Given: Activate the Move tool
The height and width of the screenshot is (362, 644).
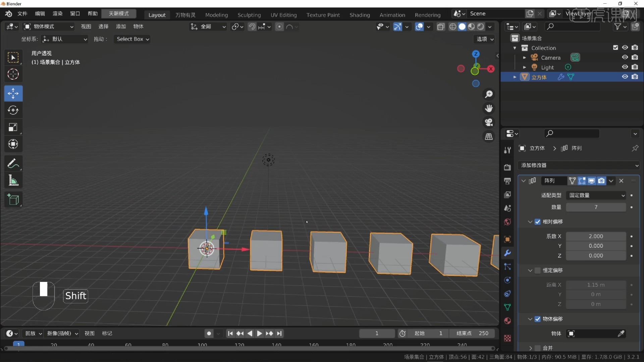Looking at the screenshot, I should [x=13, y=93].
